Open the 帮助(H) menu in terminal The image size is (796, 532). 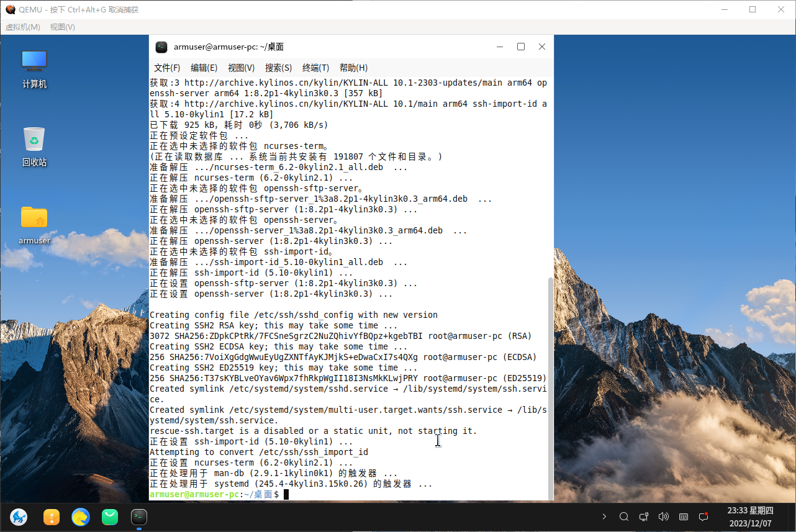(353, 68)
